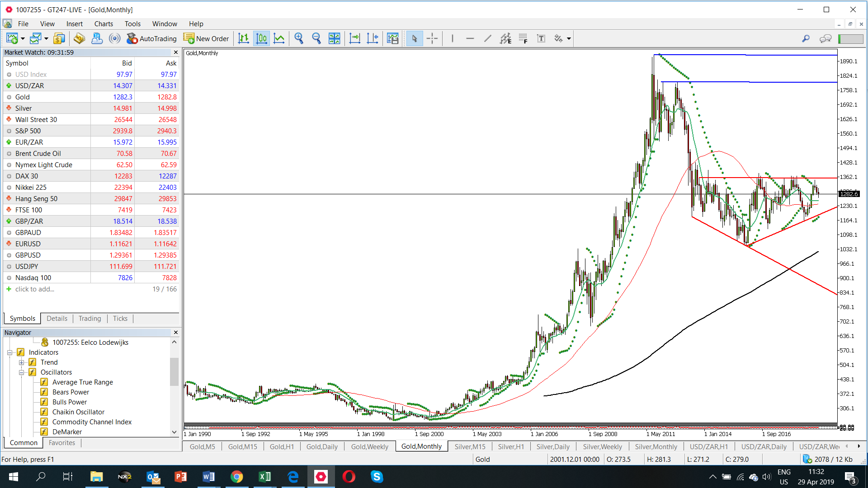Select the USD/ZAR row in Market Watch

point(91,86)
